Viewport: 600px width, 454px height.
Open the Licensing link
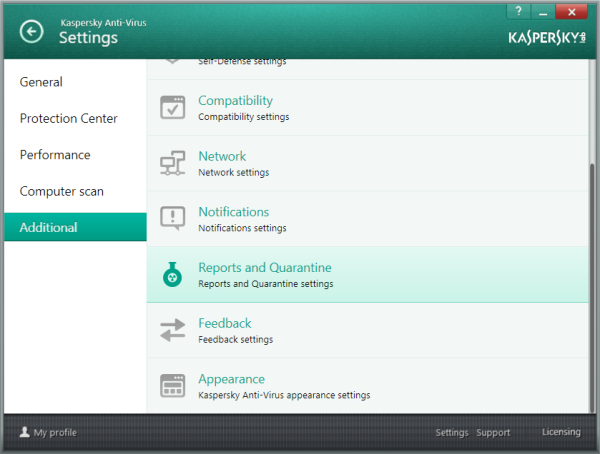(560, 432)
